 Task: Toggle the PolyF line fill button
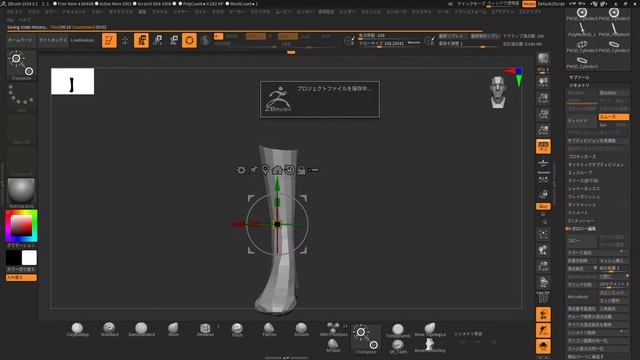tap(543, 298)
